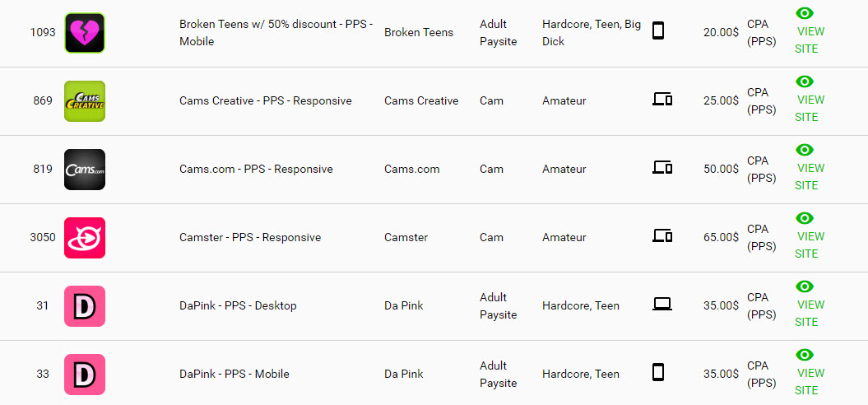Open VIEW SITE link for DaPink Desktop
The height and width of the screenshot is (405, 868).
810,313
